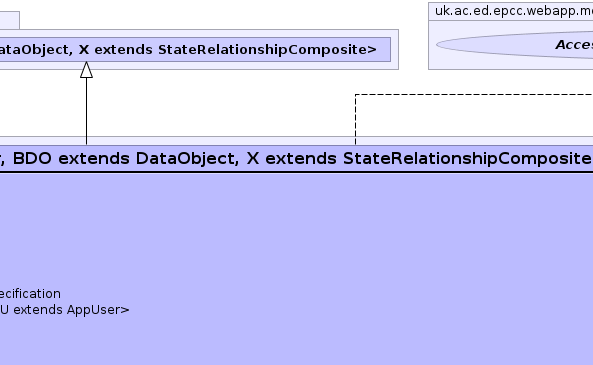Click the vertical dashed dependency line segment
593x365 pixels.
(355, 120)
